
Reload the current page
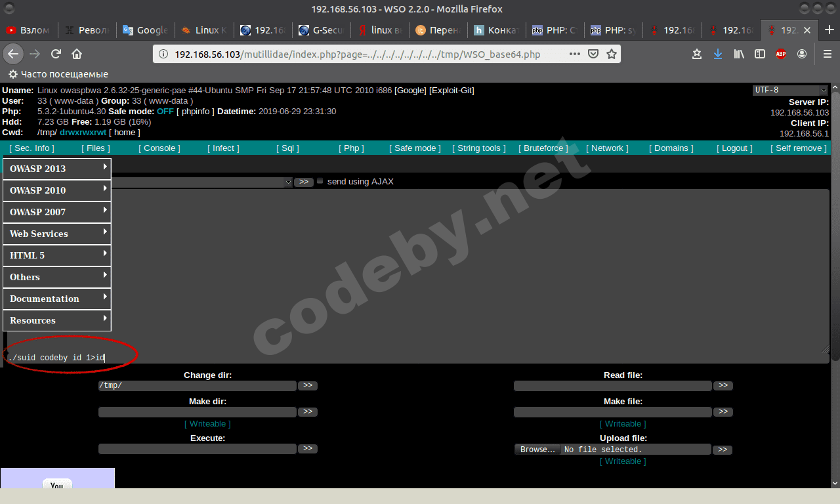(x=56, y=54)
